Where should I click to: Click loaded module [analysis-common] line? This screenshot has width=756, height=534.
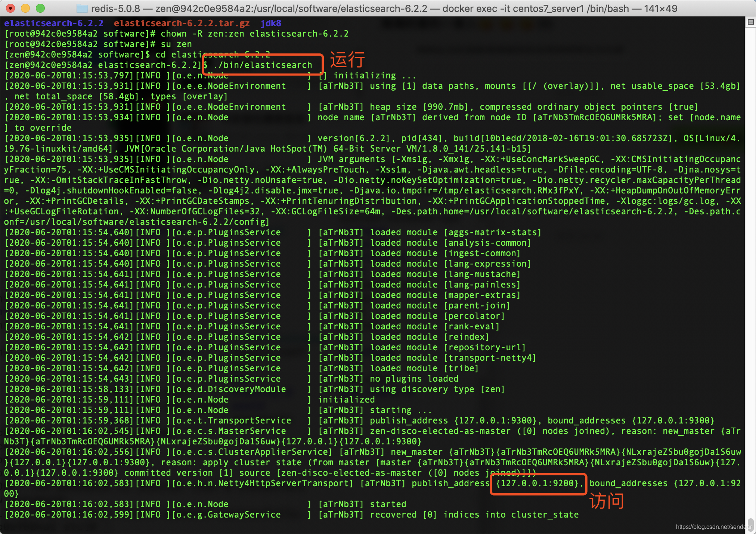click(x=267, y=243)
